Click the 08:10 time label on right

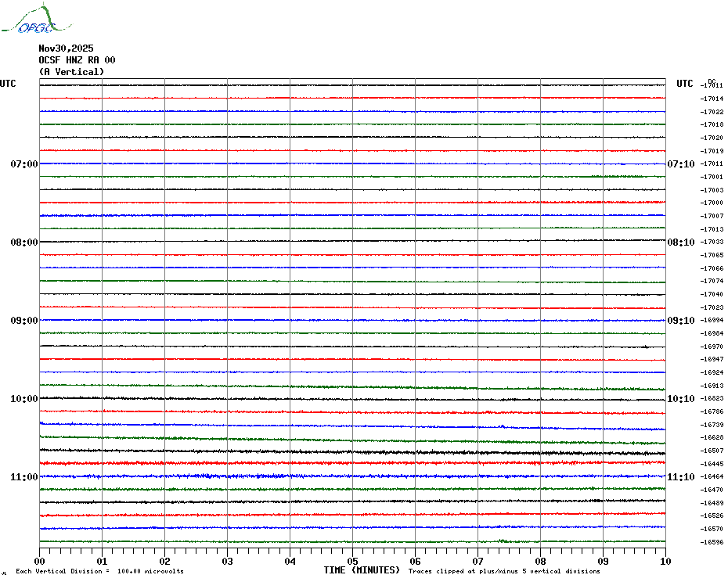[x=680, y=242]
